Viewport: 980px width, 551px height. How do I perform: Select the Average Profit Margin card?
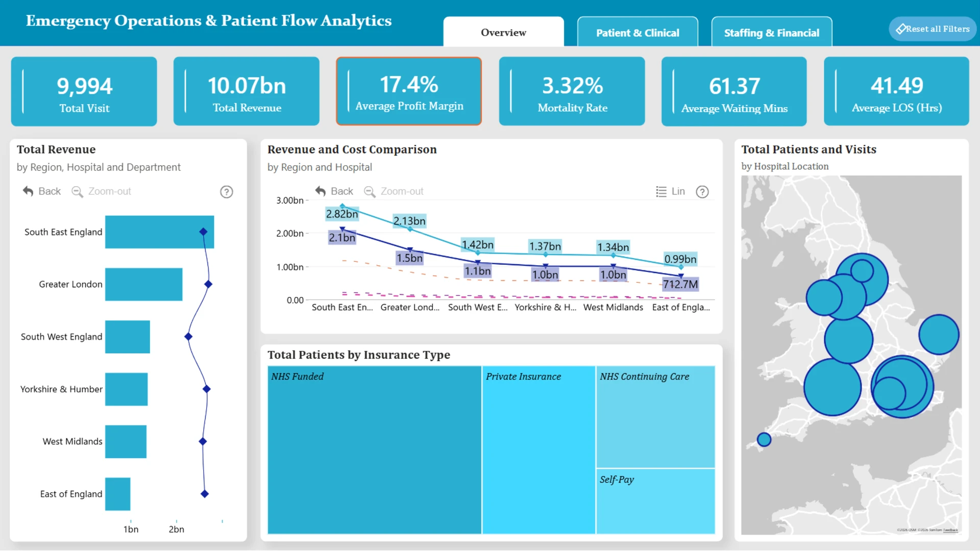pos(409,91)
